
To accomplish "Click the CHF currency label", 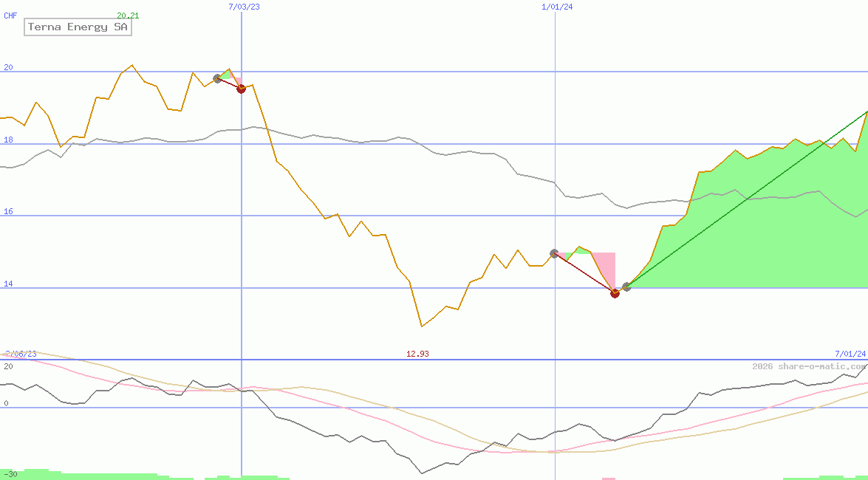I will click(x=10, y=16).
